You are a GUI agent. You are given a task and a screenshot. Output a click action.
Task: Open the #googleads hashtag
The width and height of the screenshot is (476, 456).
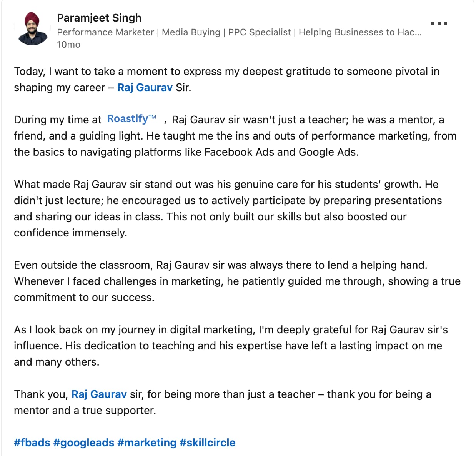coord(83,443)
